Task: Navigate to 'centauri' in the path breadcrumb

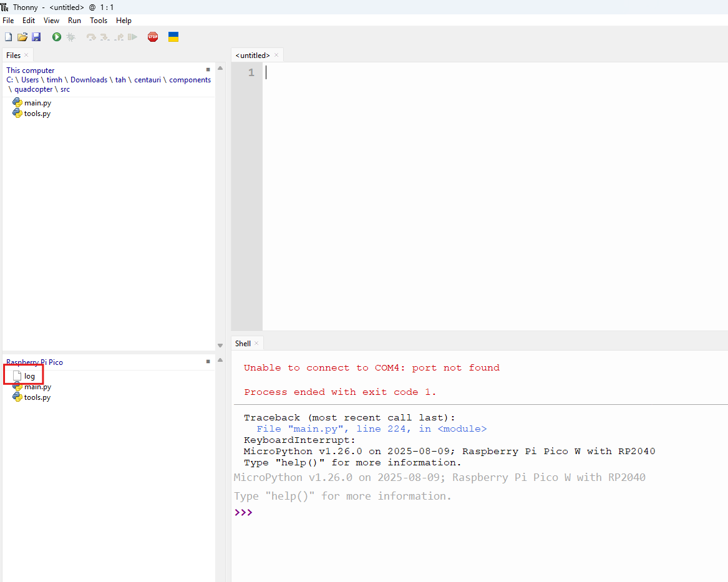Action: pyautogui.click(x=148, y=80)
